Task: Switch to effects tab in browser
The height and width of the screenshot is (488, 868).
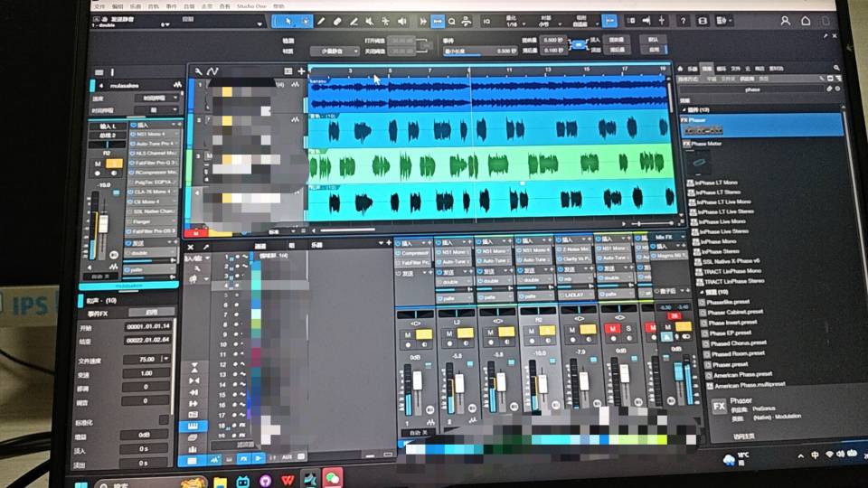Action: point(707,69)
